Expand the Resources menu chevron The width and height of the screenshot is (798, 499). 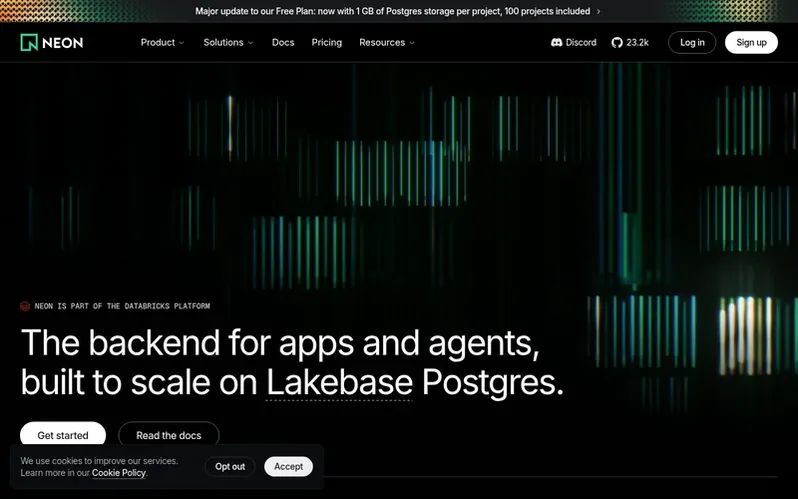point(412,43)
